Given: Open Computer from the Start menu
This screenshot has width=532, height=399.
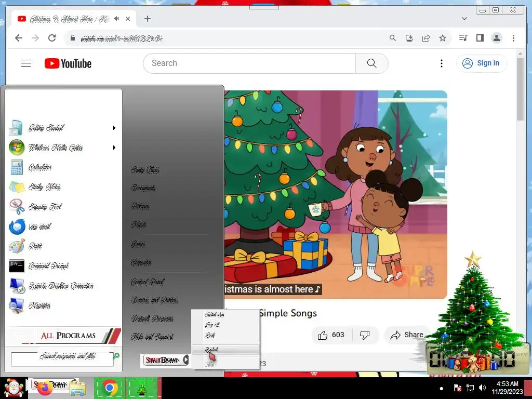Looking at the screenshot, I should point(141,262).
